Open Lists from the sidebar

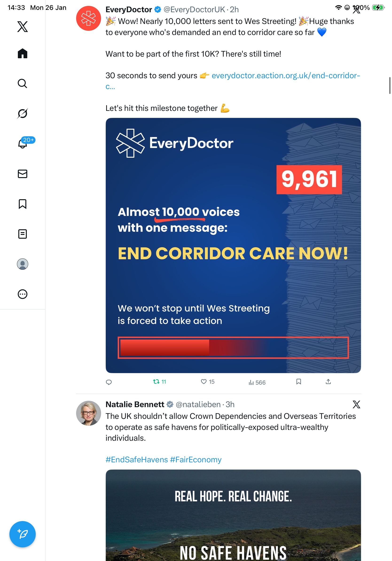(23, 234)
